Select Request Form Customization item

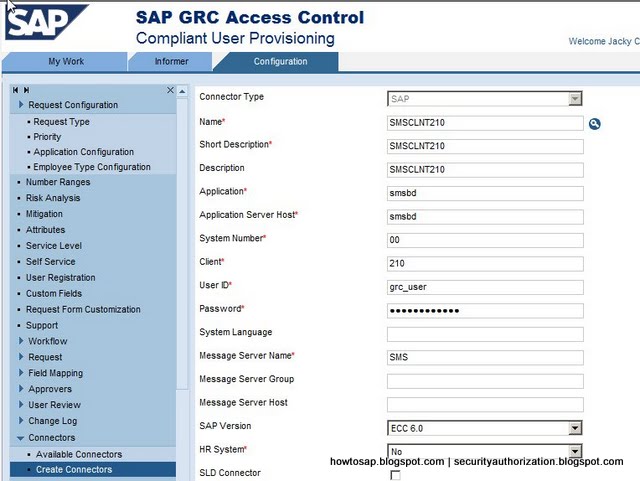tap(83, 310)
